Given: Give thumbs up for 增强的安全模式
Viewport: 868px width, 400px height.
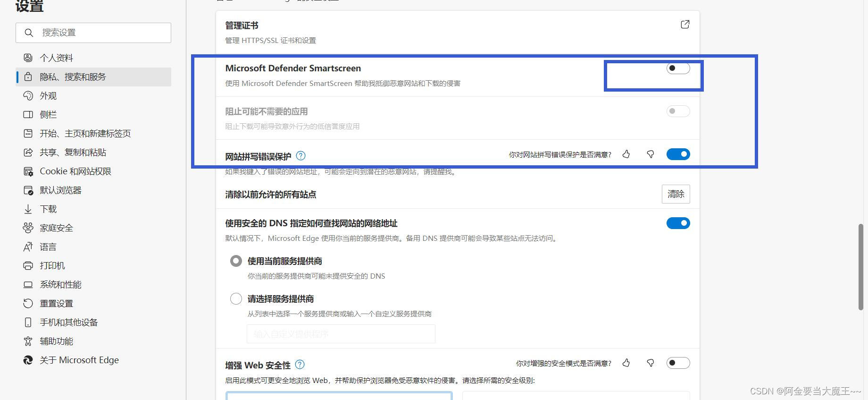Looking at the screenshot, I should (626, 363).
